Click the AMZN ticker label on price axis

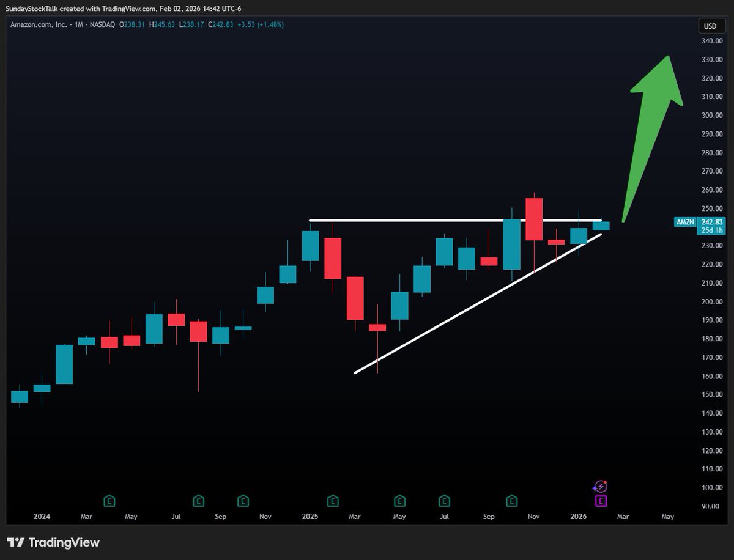click(x=684, y=222)
